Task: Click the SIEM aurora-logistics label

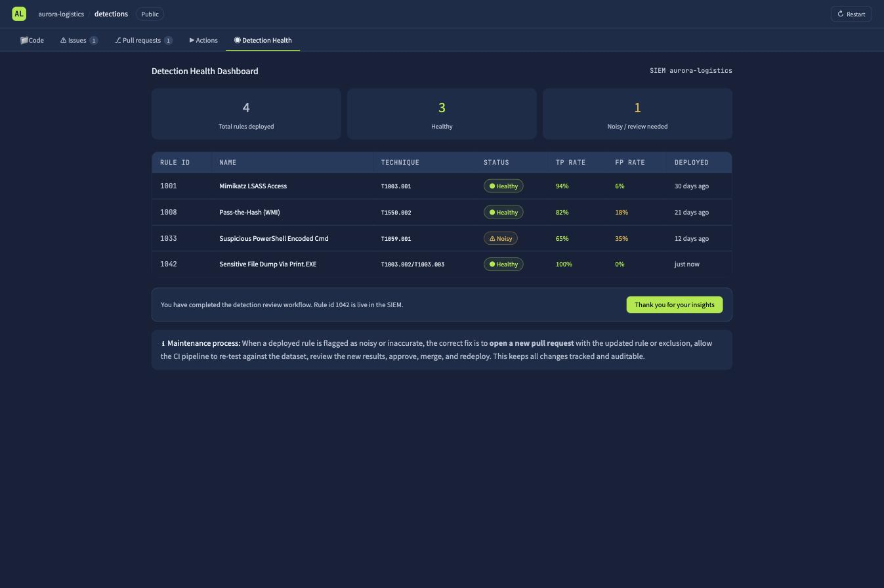Action: [691, 71]
